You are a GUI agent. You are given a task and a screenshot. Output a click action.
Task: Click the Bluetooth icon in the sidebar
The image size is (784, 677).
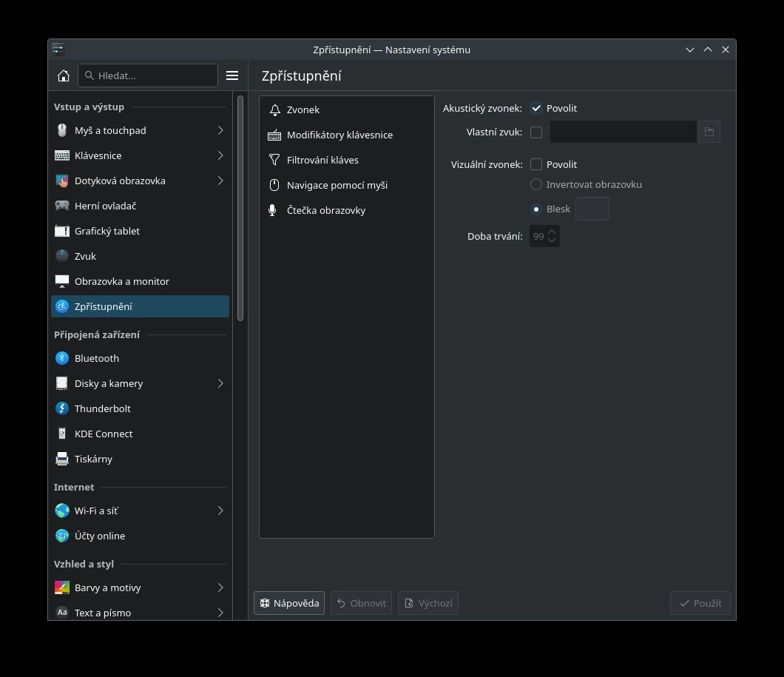pyautogui.click(x=62, y=358)
